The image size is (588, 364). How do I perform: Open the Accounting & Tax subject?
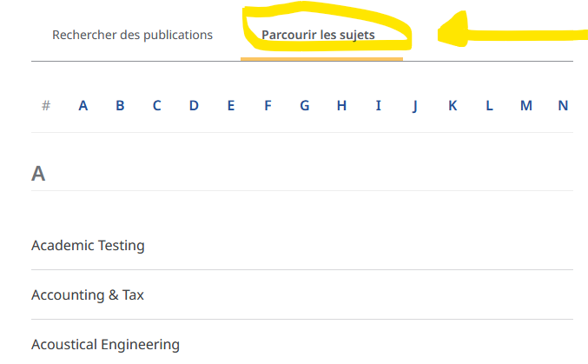point(88,295)
